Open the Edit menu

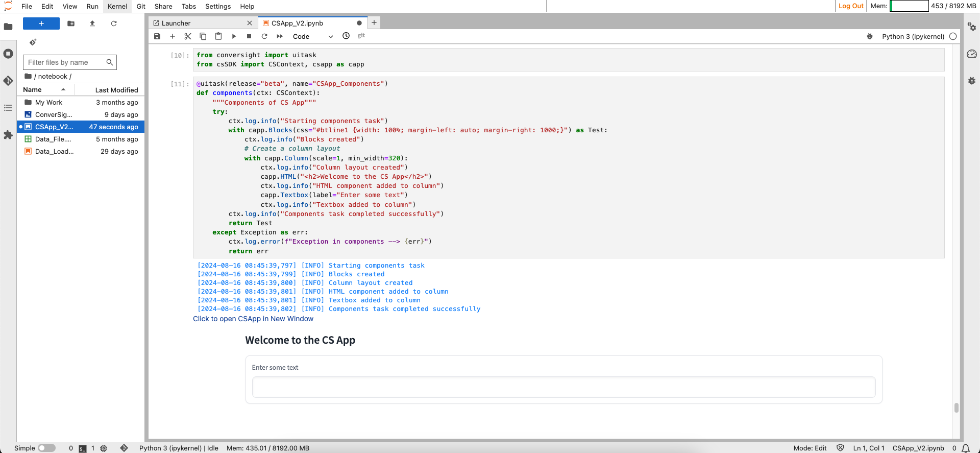(47, 6)
